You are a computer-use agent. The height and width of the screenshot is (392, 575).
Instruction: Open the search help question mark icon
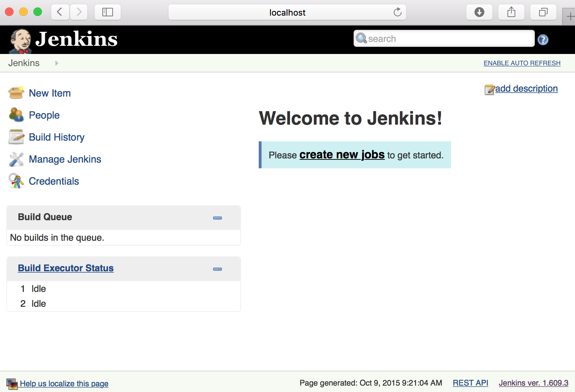tap(543, 39)
